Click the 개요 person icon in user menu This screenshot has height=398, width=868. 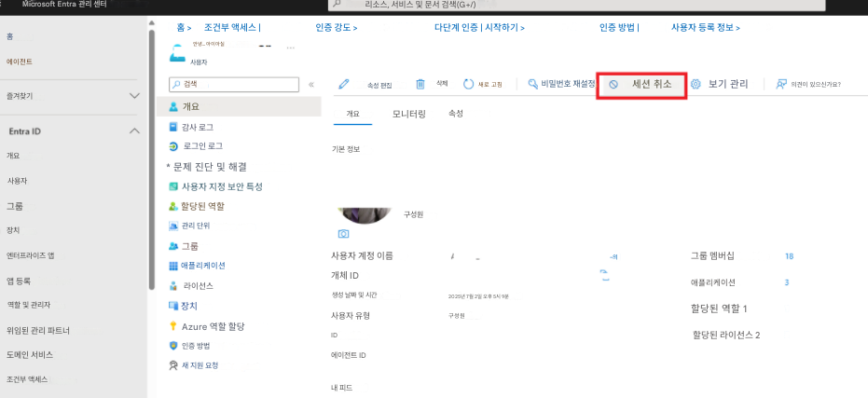(x=173, y=105)
